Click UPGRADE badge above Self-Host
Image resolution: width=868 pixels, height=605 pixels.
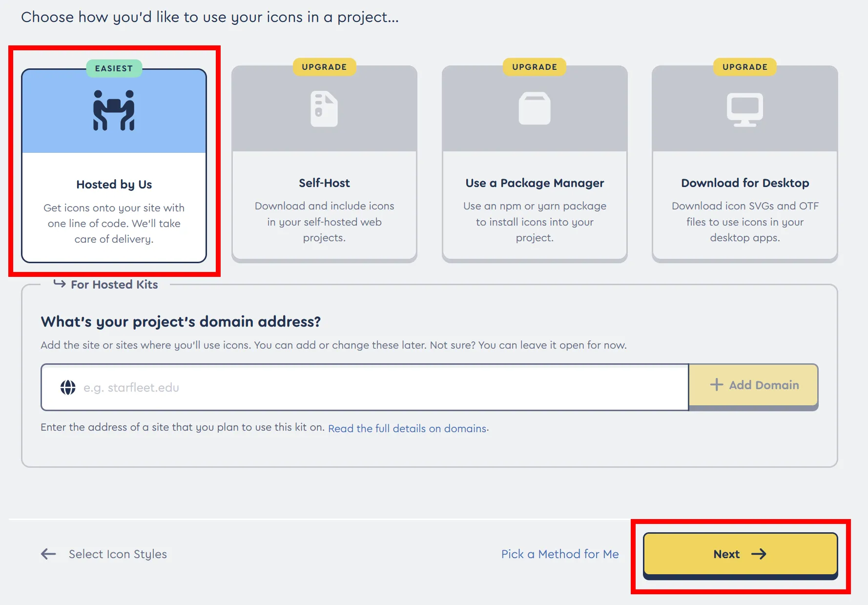click(x=324, y=67)
